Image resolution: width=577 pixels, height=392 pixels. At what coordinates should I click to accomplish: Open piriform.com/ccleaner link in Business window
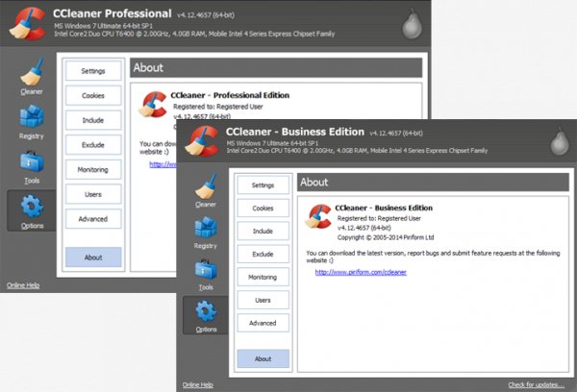coord(361,272)
